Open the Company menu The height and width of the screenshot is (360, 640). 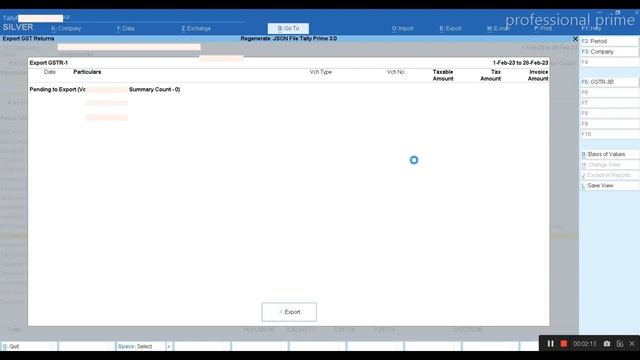click(x=66, y=29)
